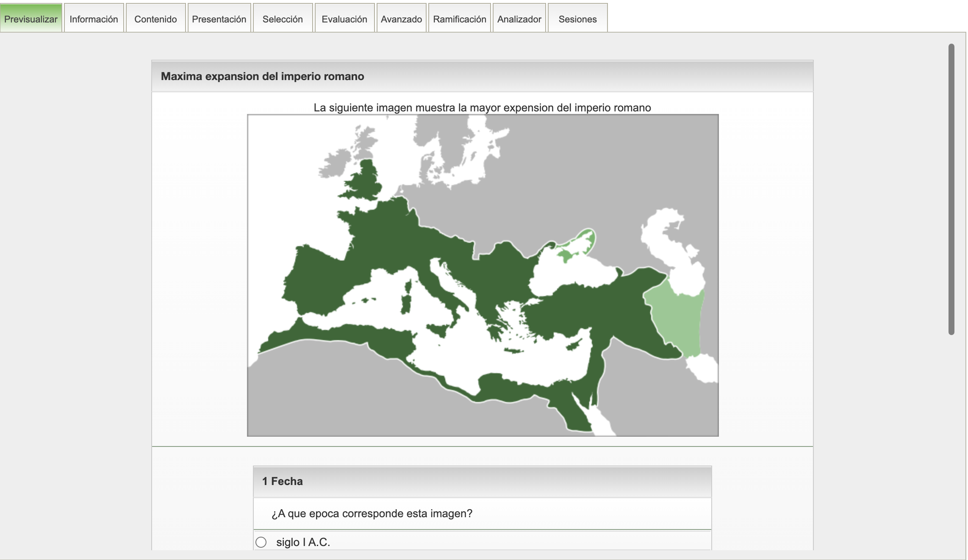The image size is (968, 560).
Task: Open the Evaluación tab
Action: click(x=344, y=19)
